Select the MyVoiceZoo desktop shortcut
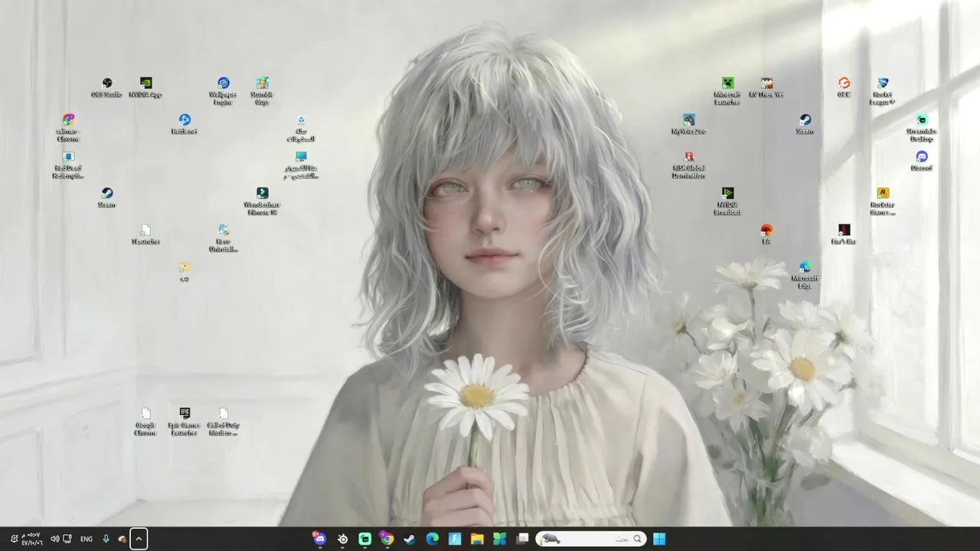This screenshot has height=551, width=980. (x=688, y=124)
